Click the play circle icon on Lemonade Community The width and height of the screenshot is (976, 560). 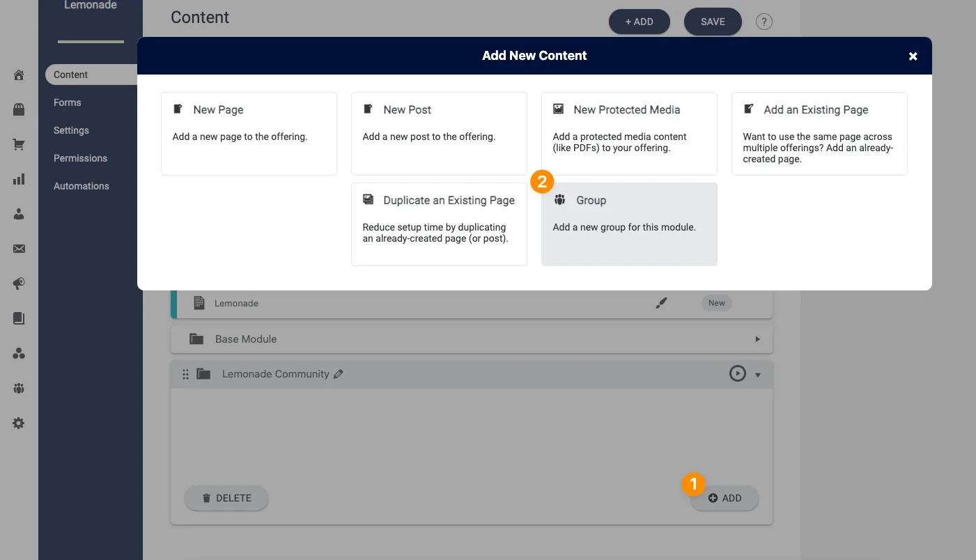(737, 374)
